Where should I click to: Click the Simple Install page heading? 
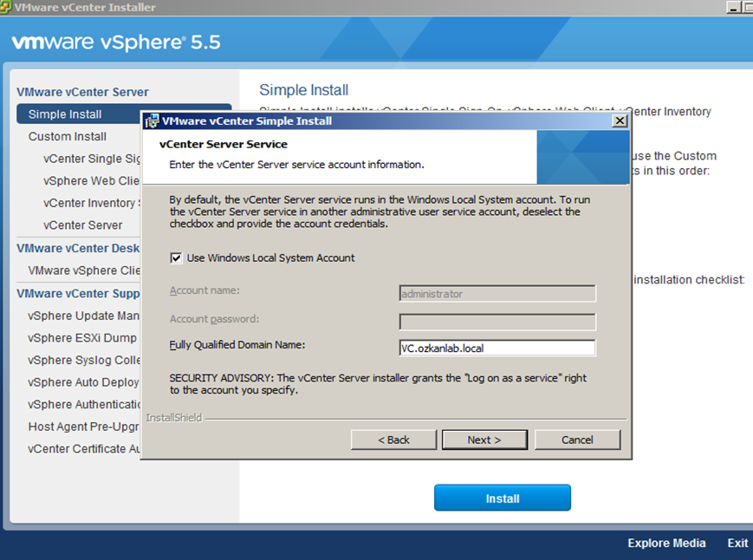[304, 90]
